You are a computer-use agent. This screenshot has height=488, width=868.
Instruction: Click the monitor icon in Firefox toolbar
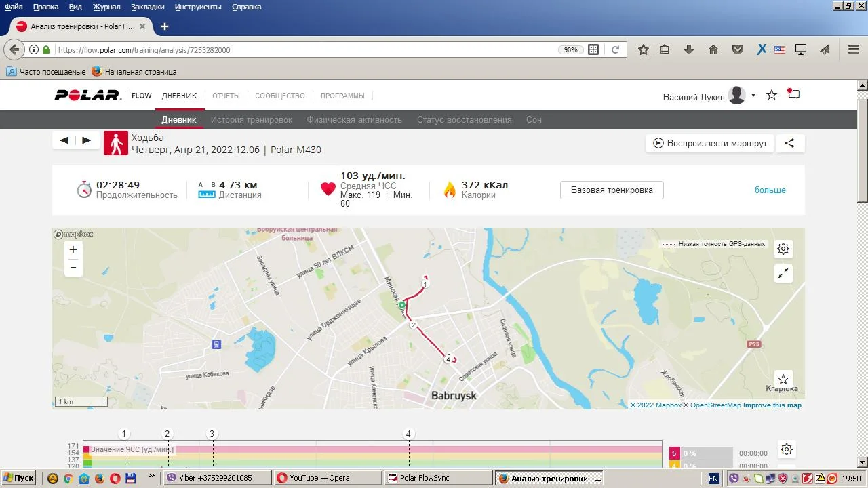point(801,49)
